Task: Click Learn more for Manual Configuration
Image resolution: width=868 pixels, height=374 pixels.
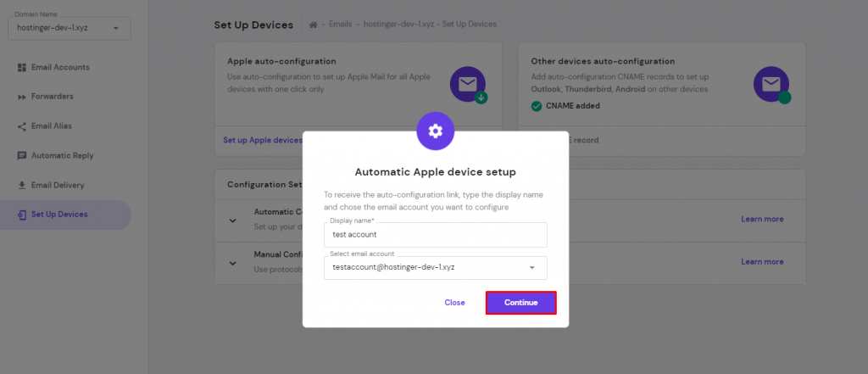Action: tap(762, 261)
